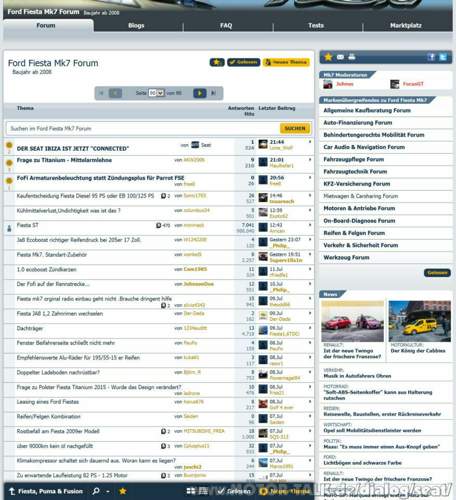
Task: Open thread Fiesta Mk7, Standart-Zubehör
Action: (x=52, y=255)
